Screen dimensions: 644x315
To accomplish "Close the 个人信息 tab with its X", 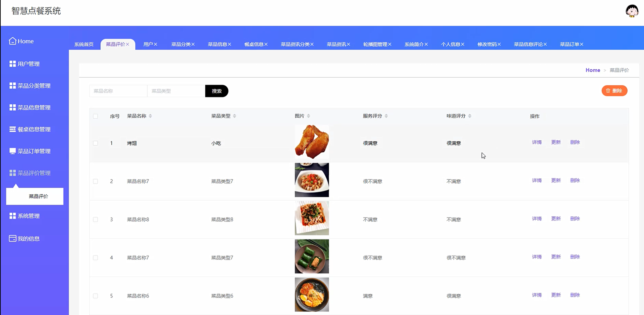I will pyautogui.click(x=463, y=44).
